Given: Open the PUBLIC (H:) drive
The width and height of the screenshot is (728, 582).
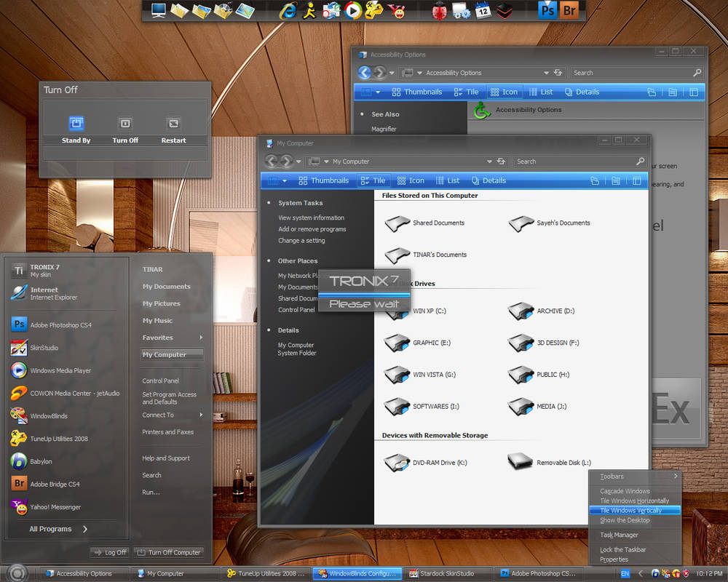Looking at the screenshot, I should (x=539, y=375).
